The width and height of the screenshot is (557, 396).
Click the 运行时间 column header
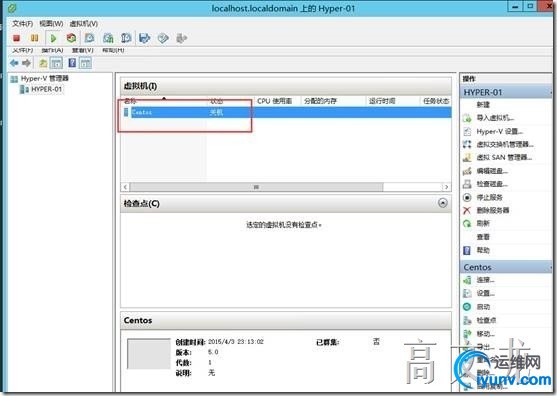[x=393, y=101]
